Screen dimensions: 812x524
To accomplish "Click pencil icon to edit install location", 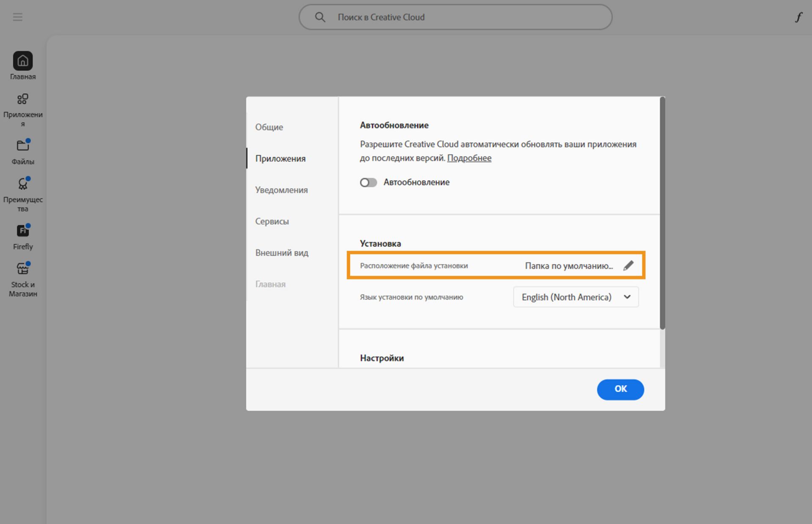I will [628, 265].
